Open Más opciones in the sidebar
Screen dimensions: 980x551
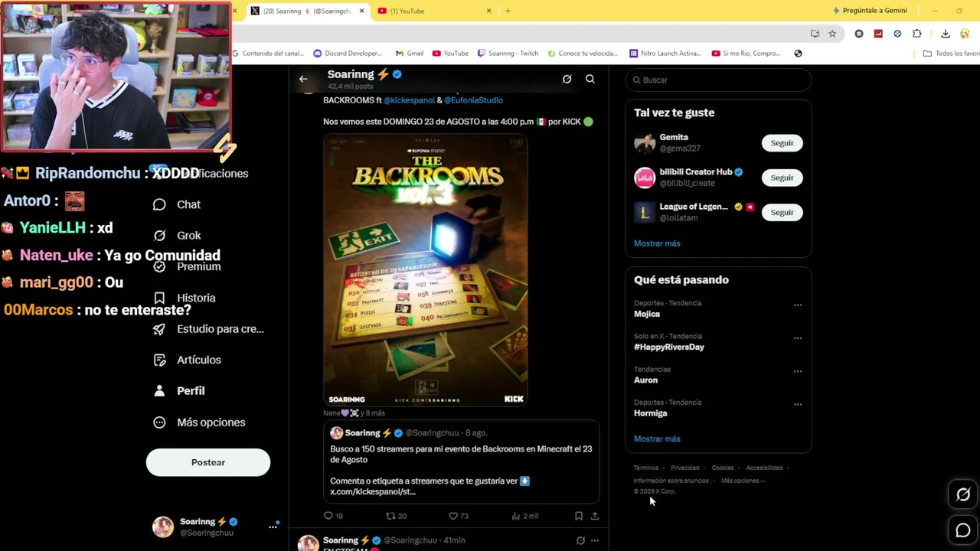(x=199, y=422)
